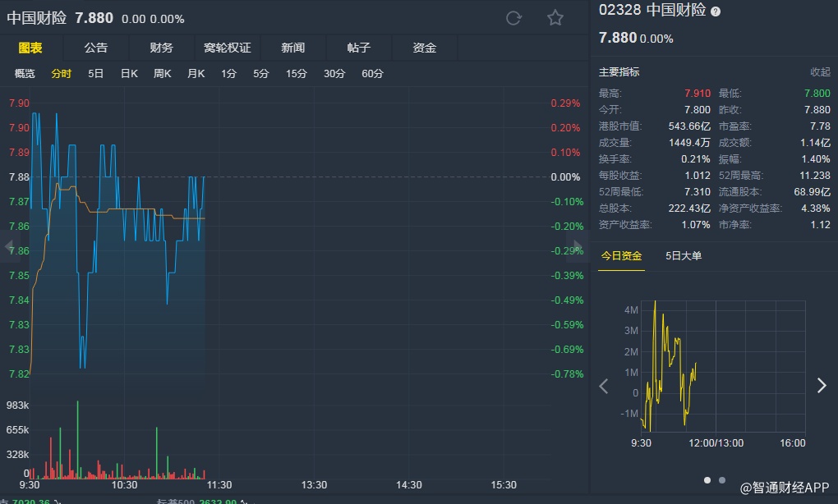The width and height of the screenshot is (838, 504).
Task: Select the 60分 interval
Action: (372, 74)
